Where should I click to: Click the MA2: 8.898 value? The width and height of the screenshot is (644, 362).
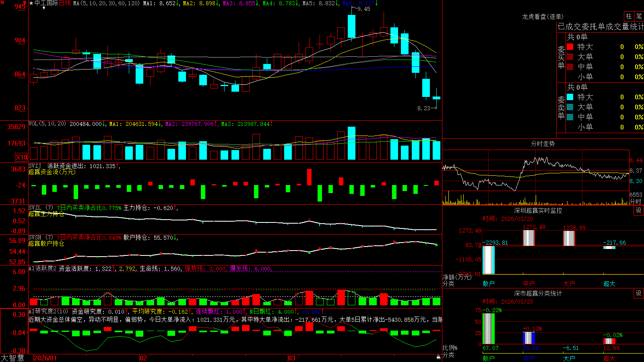point(201,3)
